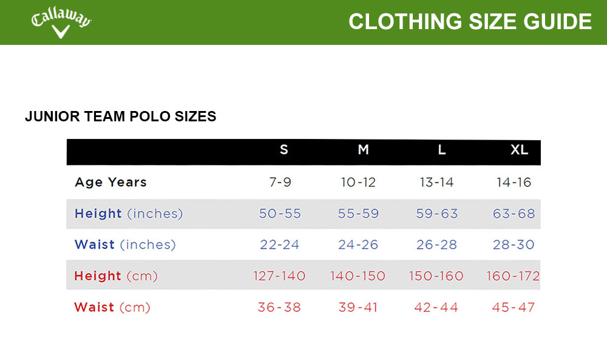The image size is (607, 364).
Task: Select the XL size column header
Action: click(x=519, y=150)
